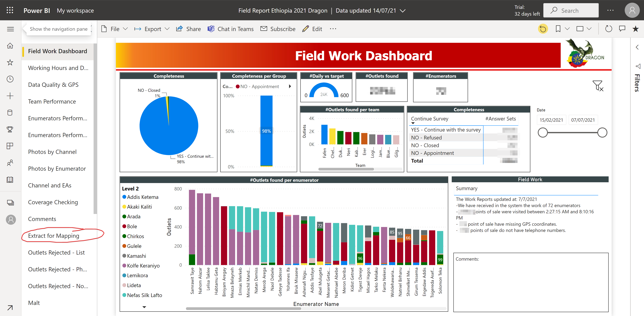Click the left date slider handle

[x=543, y=132]
